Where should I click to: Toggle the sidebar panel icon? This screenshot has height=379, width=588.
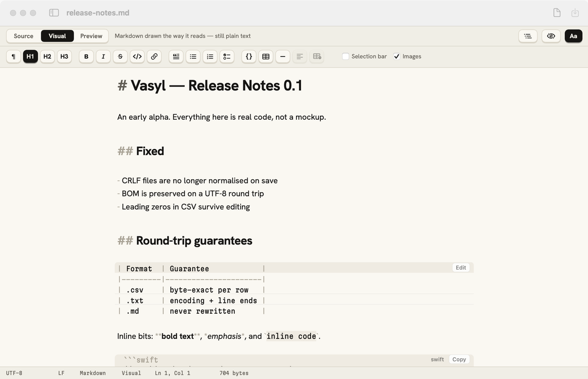point(54,13)
